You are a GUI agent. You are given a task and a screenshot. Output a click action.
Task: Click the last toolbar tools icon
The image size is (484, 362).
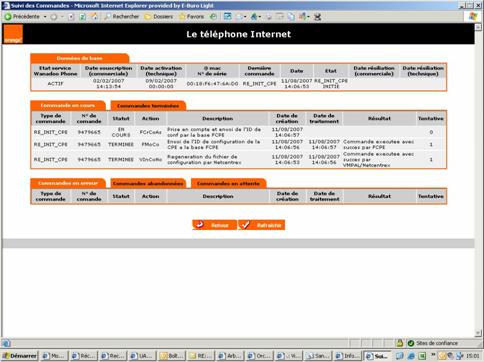(x=318, y=17)
